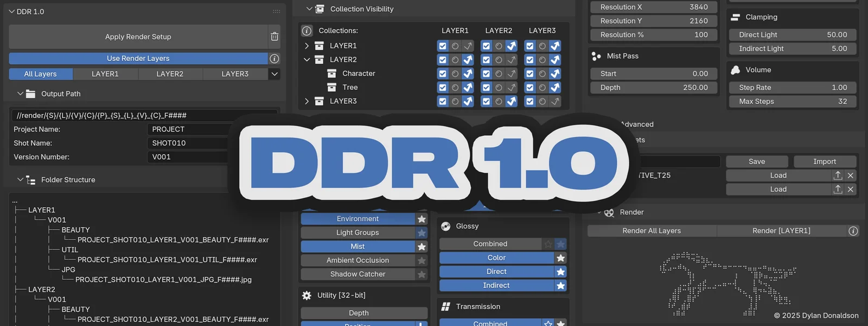Click the star icon beside Mist pass
The image size is (868, 326).
click(x=422, y=247)
